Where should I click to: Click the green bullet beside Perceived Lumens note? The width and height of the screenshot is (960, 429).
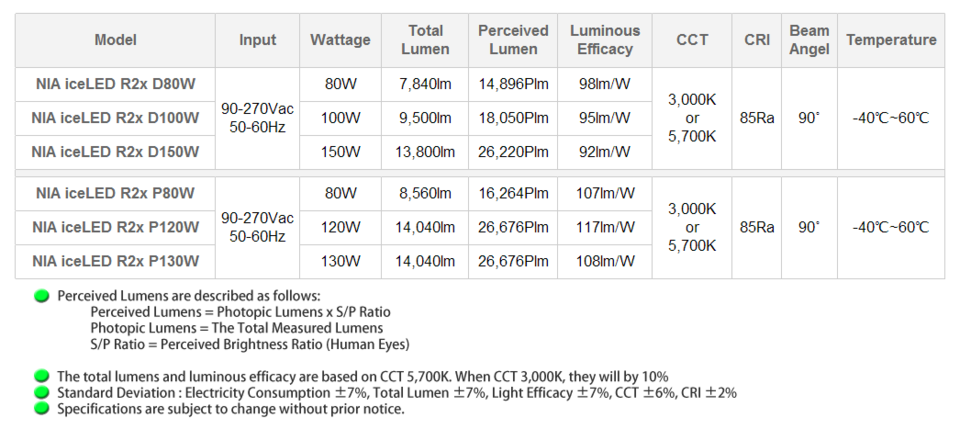click(x=42, y=296)
